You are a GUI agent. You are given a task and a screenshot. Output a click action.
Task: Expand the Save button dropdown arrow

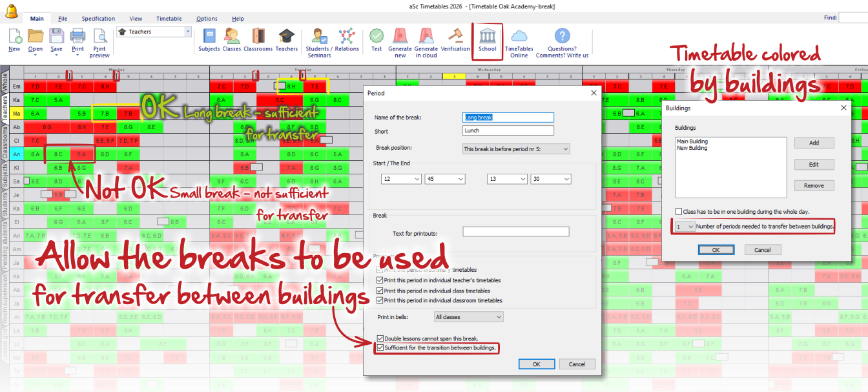(x=57, y=55)
